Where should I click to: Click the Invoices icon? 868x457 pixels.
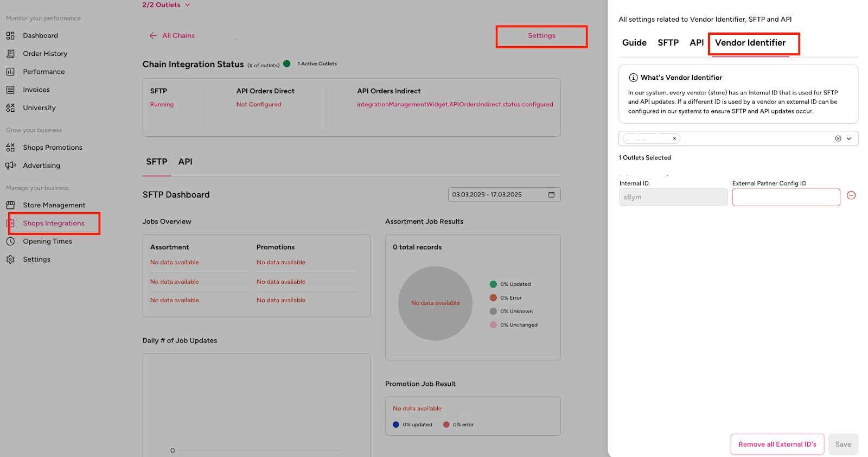coord(10,90)
